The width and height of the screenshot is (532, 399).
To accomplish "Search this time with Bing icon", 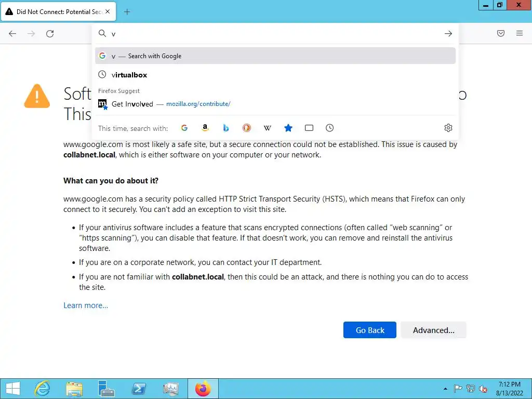I will 226,128.
